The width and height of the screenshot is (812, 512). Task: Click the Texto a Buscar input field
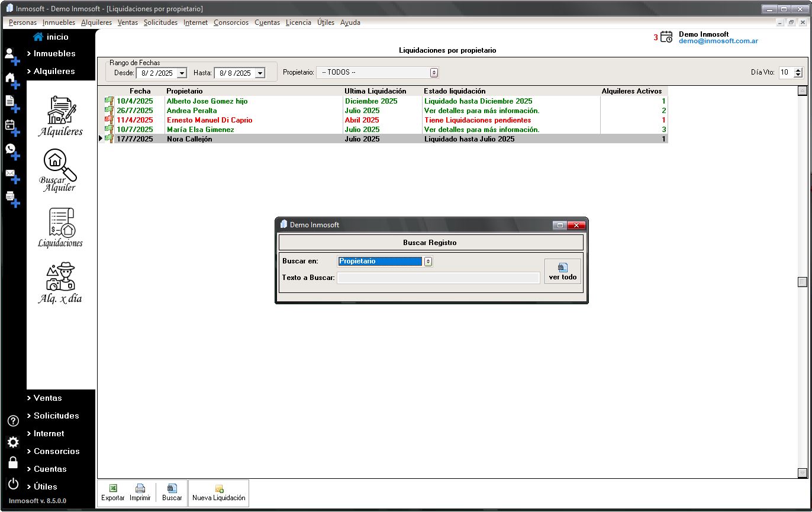coord(439,278)
